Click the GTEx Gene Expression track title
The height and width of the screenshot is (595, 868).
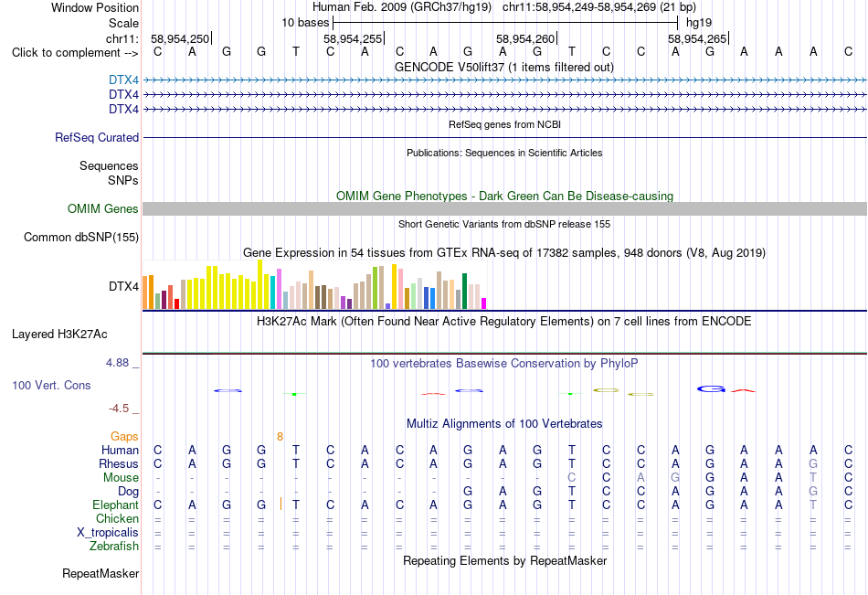tap(504, 252)
